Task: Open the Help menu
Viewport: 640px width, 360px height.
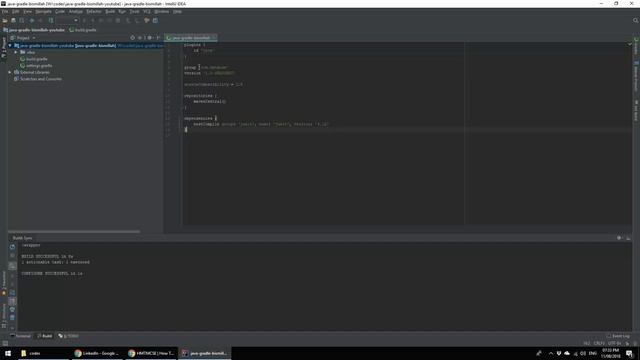Action: pos(177,11)
